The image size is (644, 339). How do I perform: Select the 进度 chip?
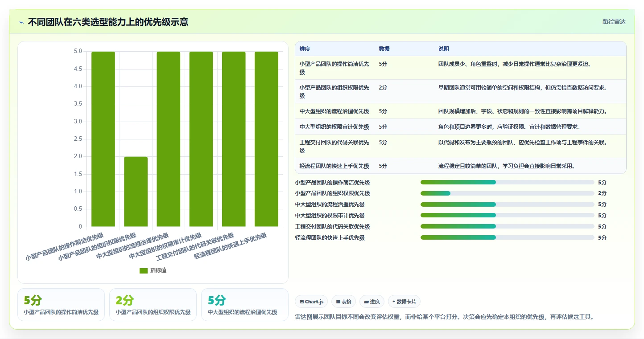click(x=372, y=302)
